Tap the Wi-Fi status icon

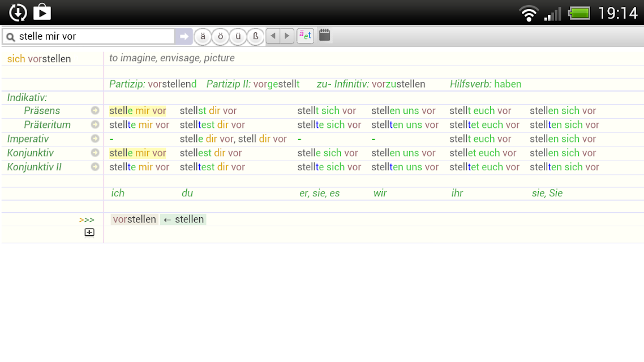(529, 13)
